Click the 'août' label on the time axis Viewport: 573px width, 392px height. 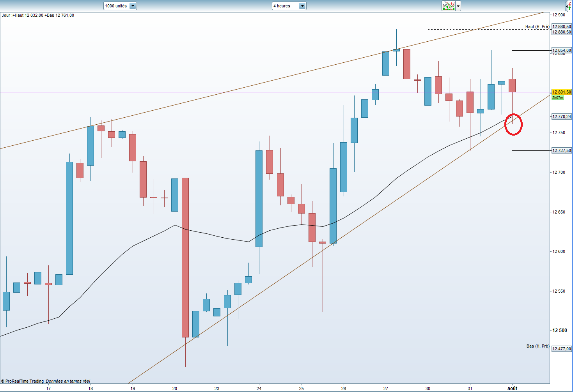[x=512, y=388]
